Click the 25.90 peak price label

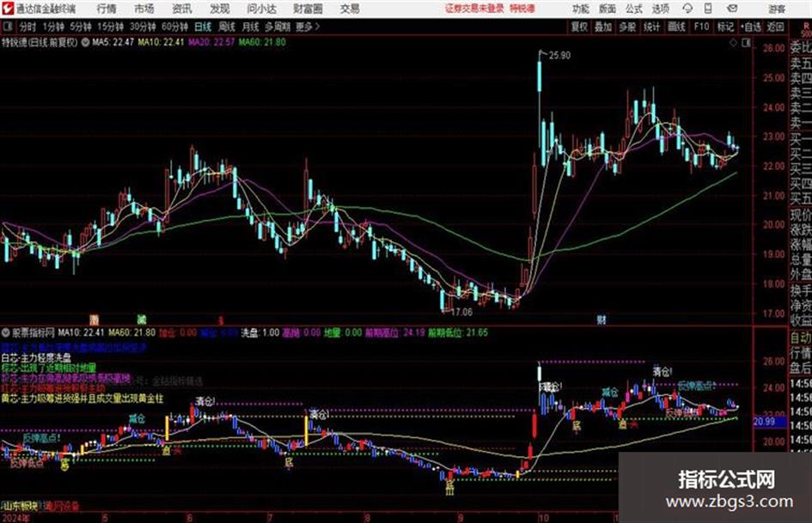559,56
